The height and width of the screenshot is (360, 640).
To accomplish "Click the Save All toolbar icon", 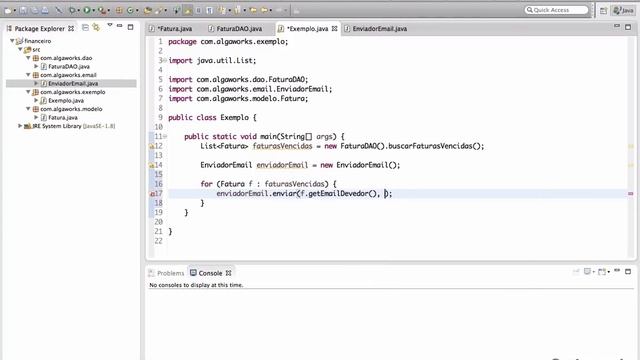I will point(35,11).
